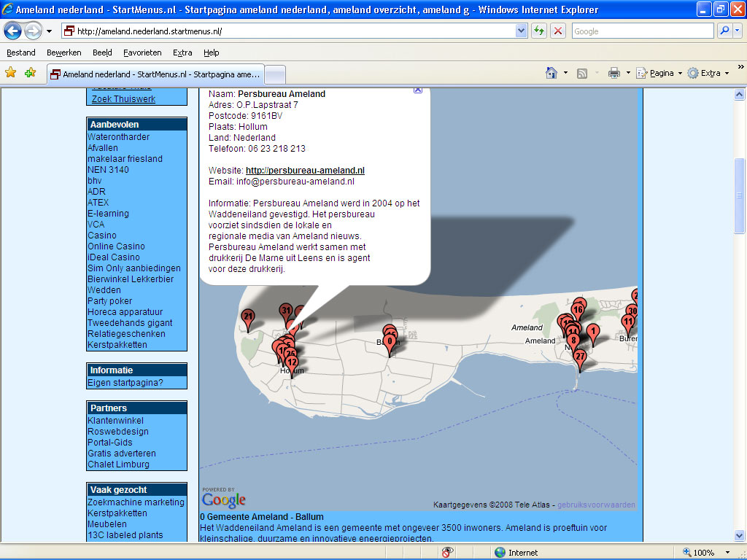The height and width of the screenshot is (560, 747).
Task: Open the Bierwinkel Lekkerbier link
Action: click(x=131, y=279)
